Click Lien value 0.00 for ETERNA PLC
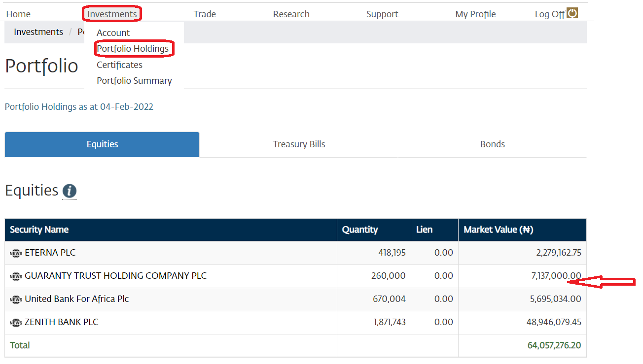Screen dimensions: 643x364 444,253
